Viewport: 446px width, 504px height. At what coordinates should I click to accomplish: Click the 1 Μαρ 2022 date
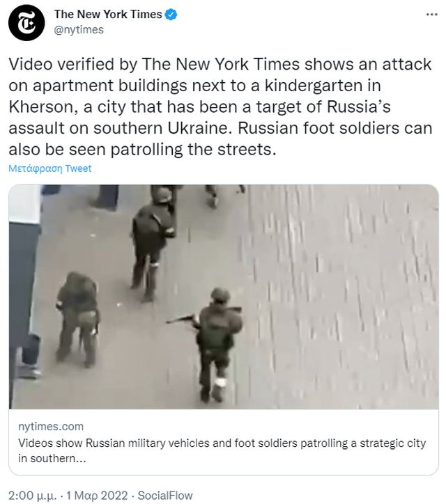click(97, 496)
